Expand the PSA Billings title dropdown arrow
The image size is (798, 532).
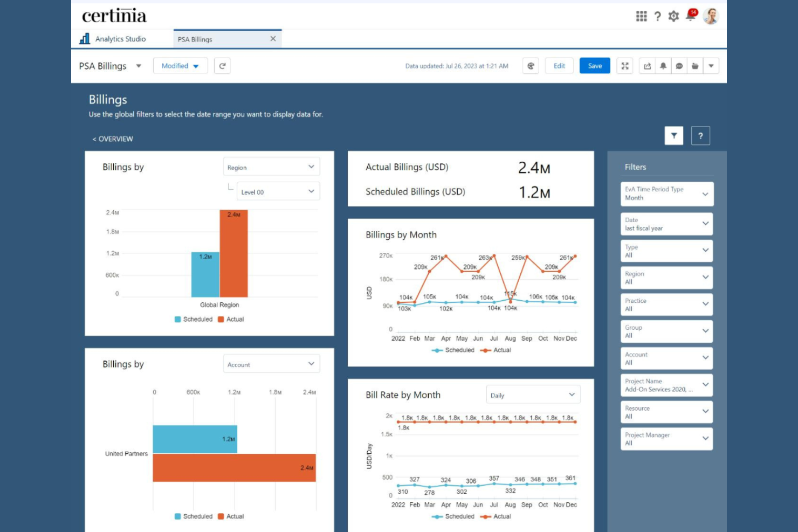click(x=139, y=66)
